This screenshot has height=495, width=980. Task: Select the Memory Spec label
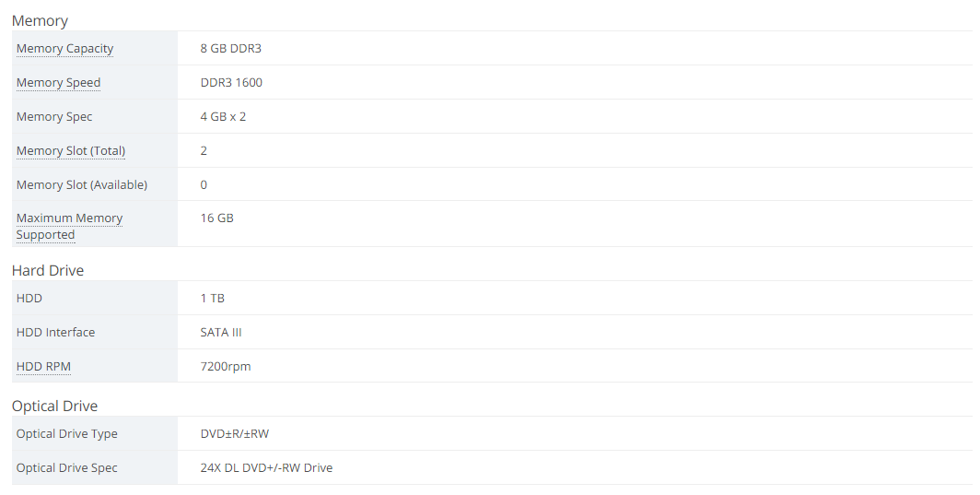54,117
